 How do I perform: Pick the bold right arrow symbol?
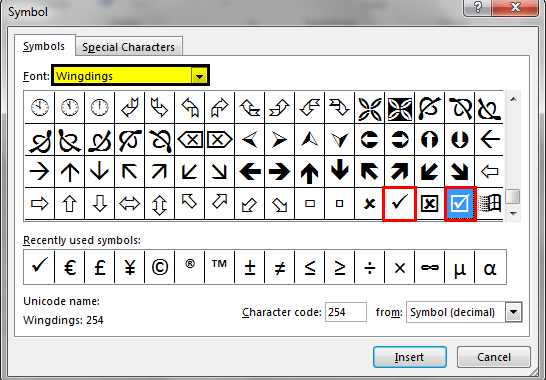tap(280, 172)
